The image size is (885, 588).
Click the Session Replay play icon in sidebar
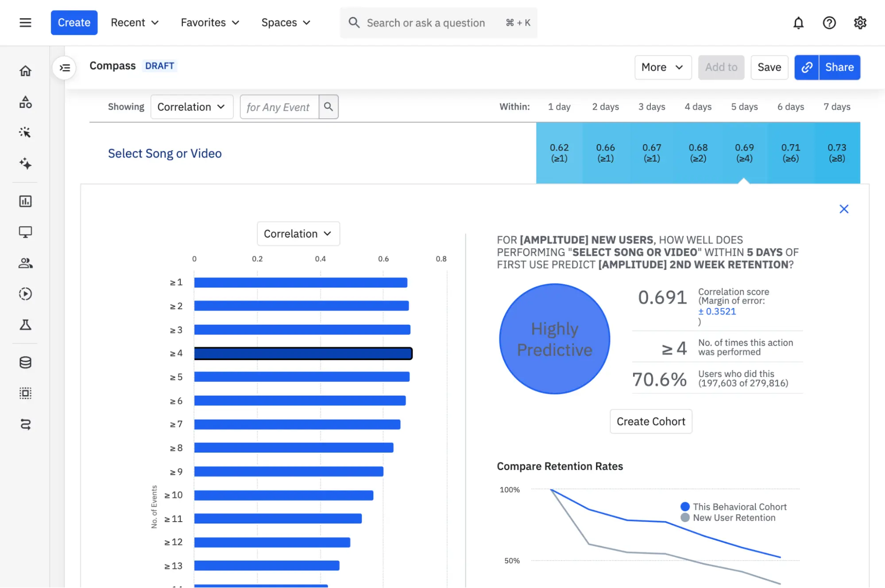click(x=25, y=294)
